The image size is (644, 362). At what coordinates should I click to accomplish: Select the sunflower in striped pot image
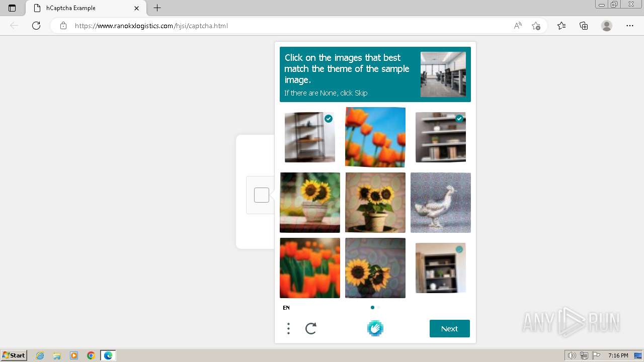tap(310, 203)
